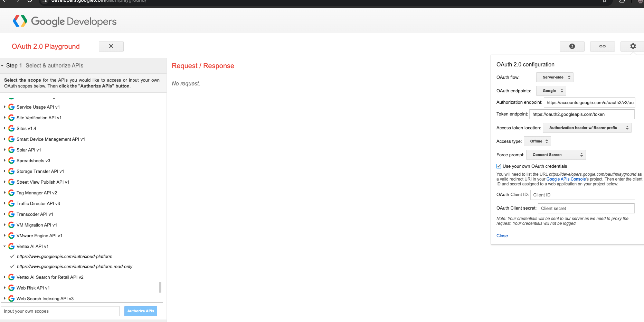Click Google icon next to Spreadsheets v3
The width and height of the screenshot is (644, 322).
click(11, 161)
